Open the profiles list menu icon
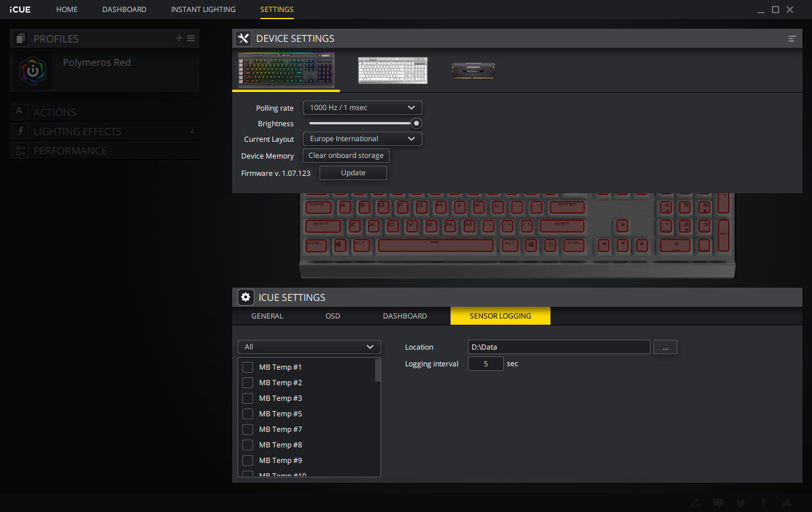This screenshot has height=512, width=812. (x=191, y=38)
